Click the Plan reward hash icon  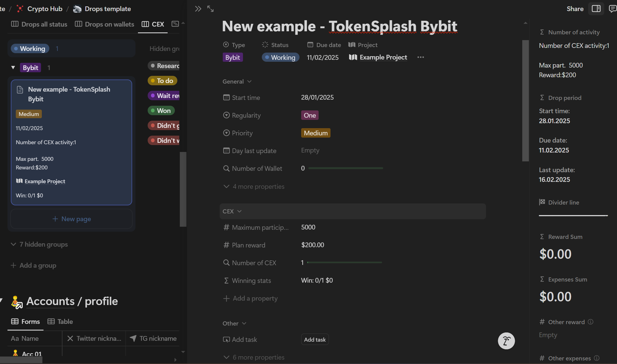[226, 245]
